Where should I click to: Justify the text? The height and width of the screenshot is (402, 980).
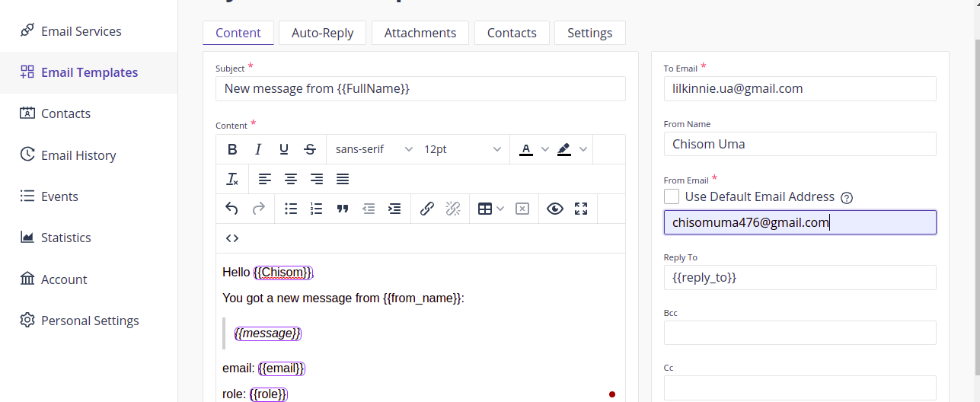tap(343, 179)
